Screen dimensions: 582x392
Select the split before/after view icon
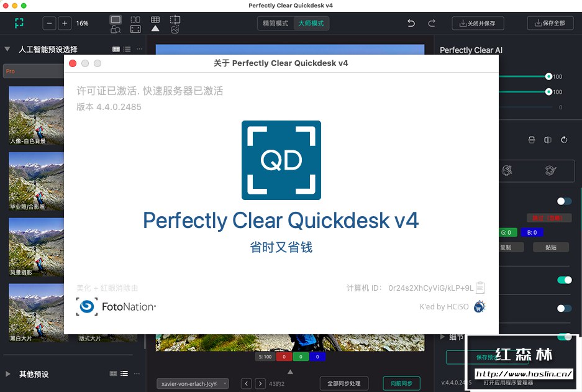coord(135,19)
